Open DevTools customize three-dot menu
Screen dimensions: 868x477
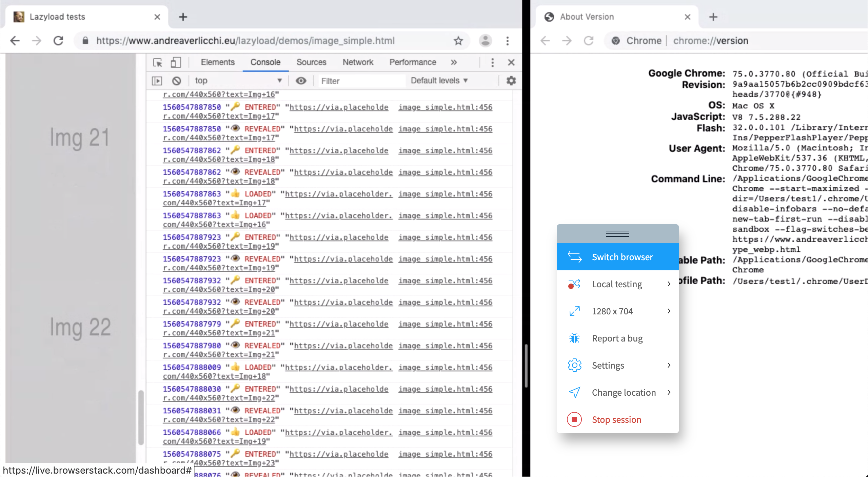click(492, 62)
